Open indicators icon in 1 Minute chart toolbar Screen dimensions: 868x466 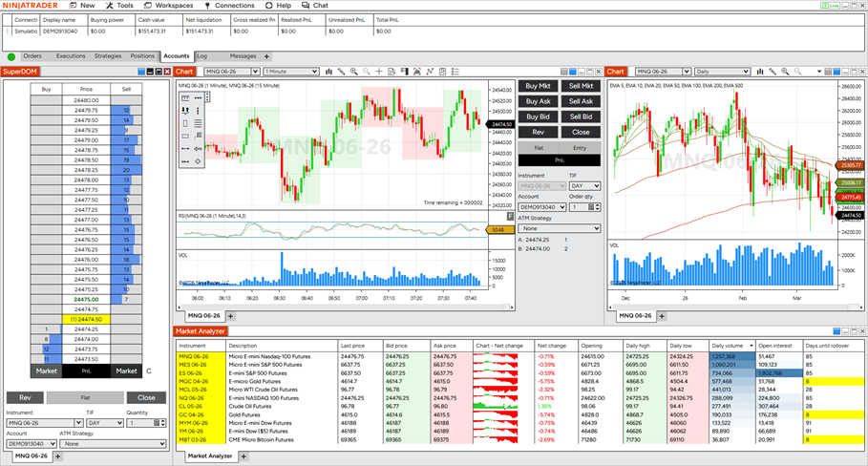tap(430, 72)
